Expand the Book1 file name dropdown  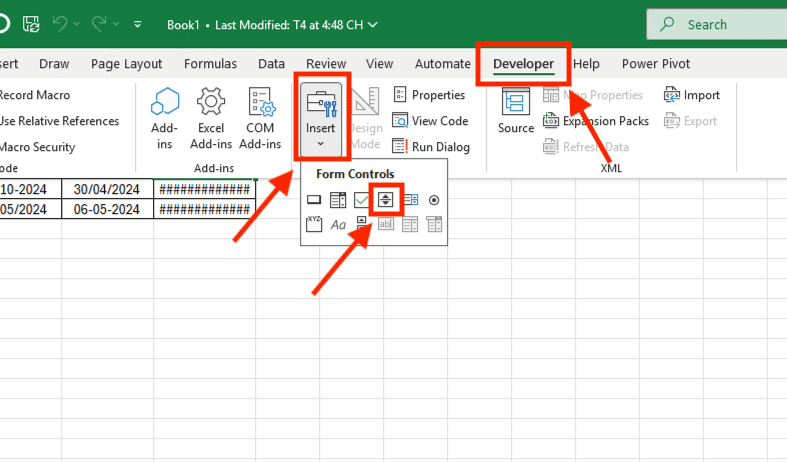coord(372,25)
